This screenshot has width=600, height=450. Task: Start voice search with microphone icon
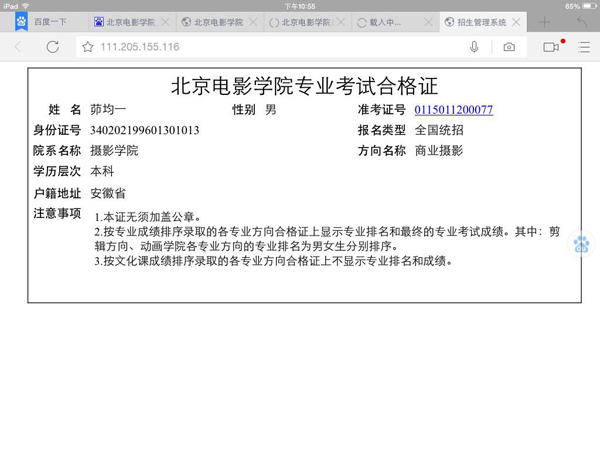pos(474,47)
